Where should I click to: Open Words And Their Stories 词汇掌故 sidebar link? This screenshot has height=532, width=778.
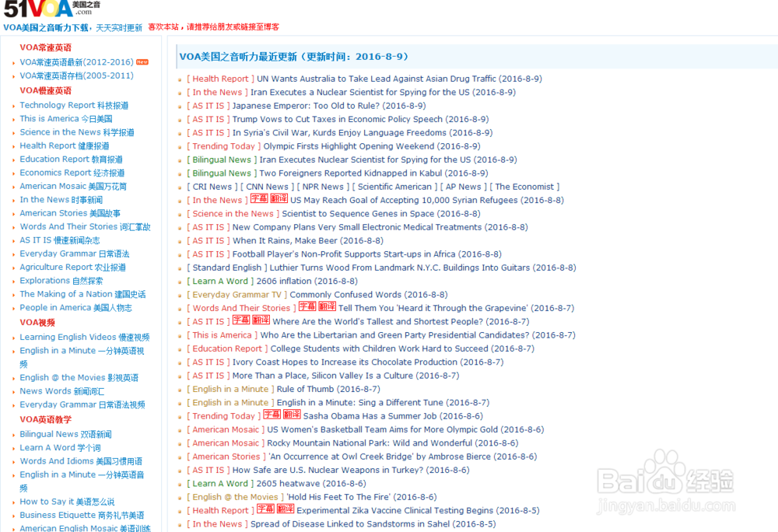86,226
